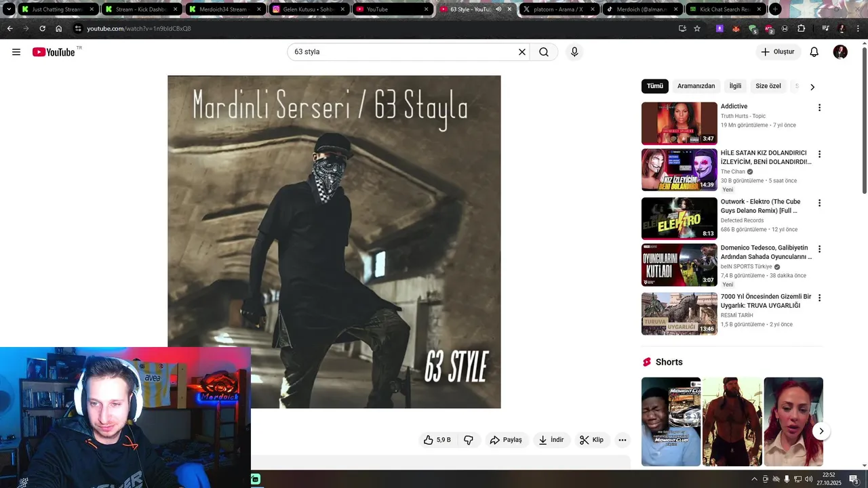Open options for Outwork - Elektro video

(819, 203)
